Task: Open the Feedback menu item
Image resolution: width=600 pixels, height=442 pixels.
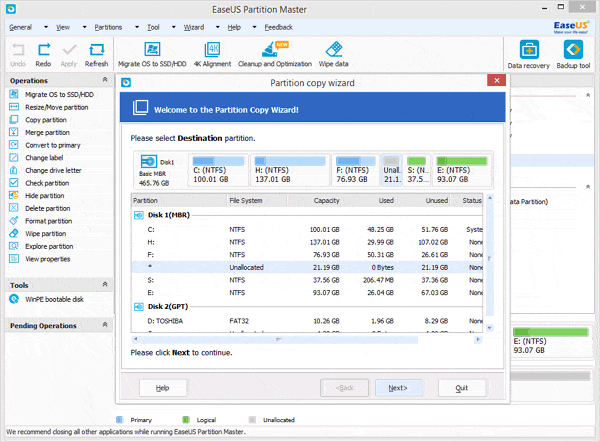Action: point(279,27)
